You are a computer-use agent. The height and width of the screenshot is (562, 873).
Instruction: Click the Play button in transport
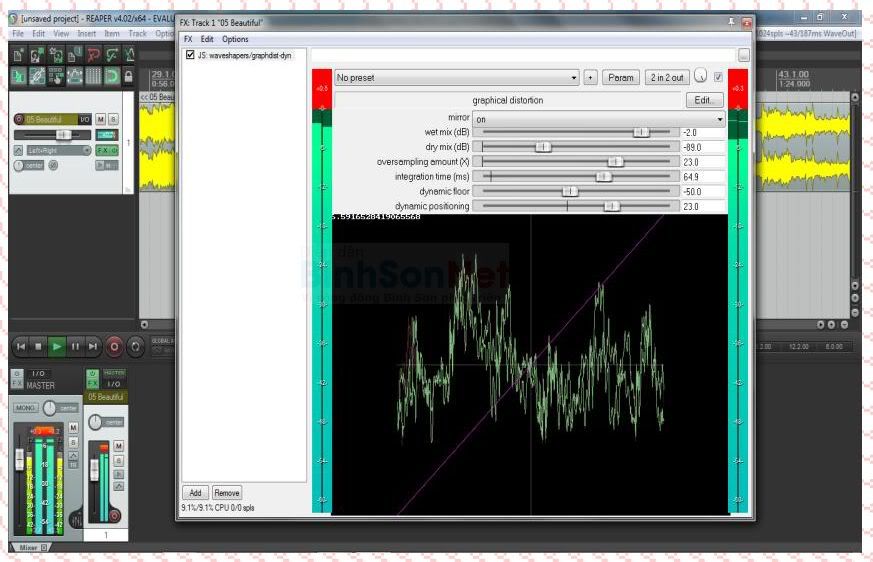(x=57, y=346)
